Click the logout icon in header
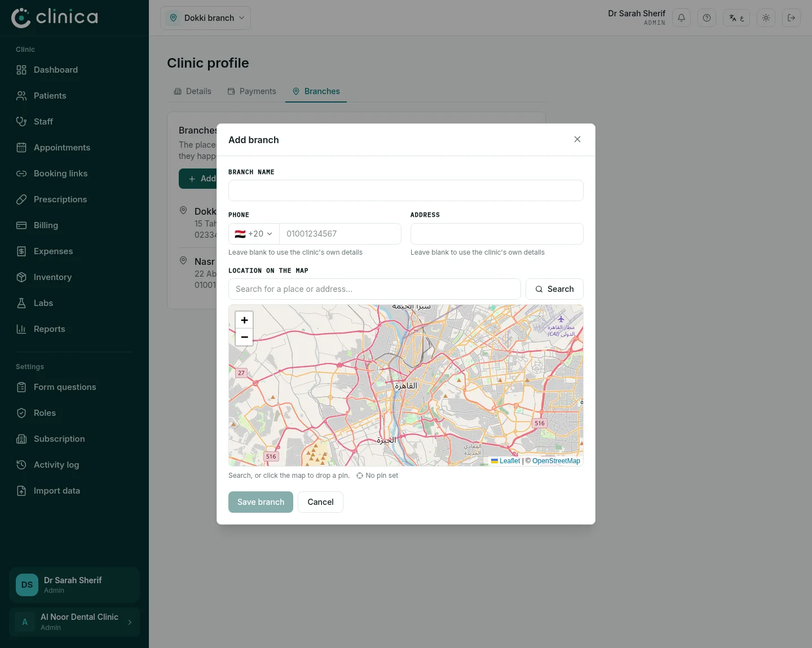 click(x=791, y=18)
